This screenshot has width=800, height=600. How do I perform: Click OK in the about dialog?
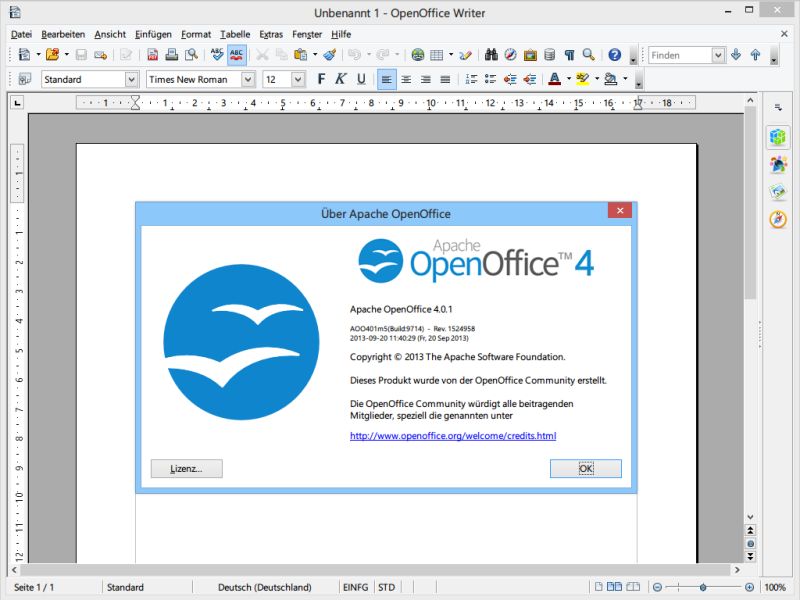pos(586,468)
